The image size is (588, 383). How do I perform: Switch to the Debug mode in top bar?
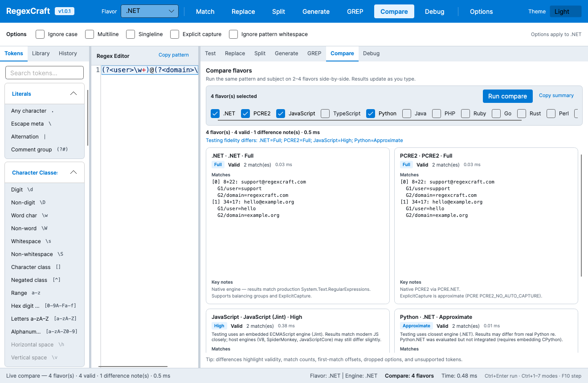434,12
